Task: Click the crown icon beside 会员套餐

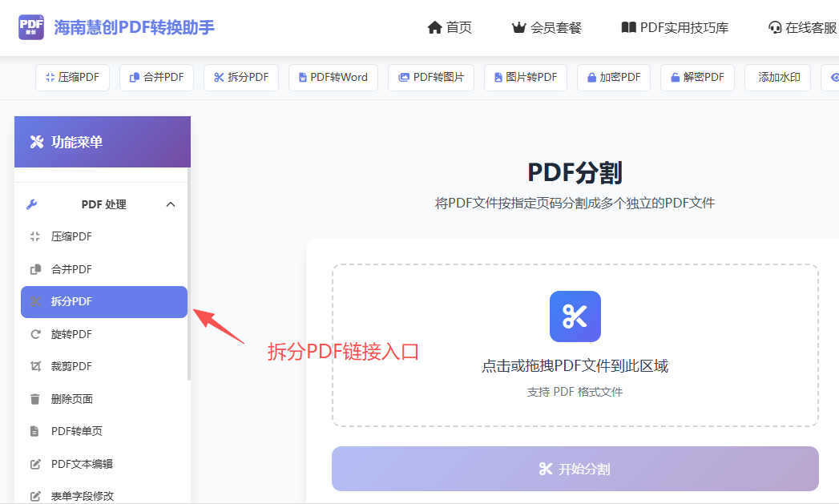Action: [x=518, y=27]
